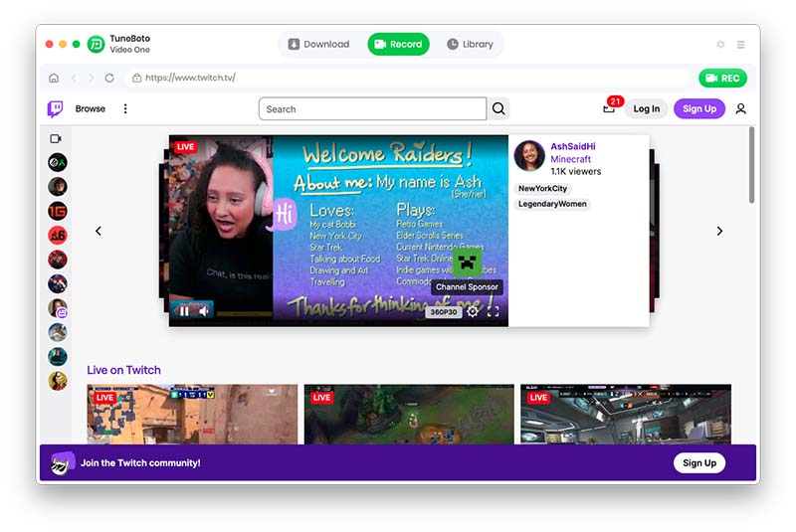796x532 pixels.
Task: Click the volume slider in the player
Action: (245, 314)
